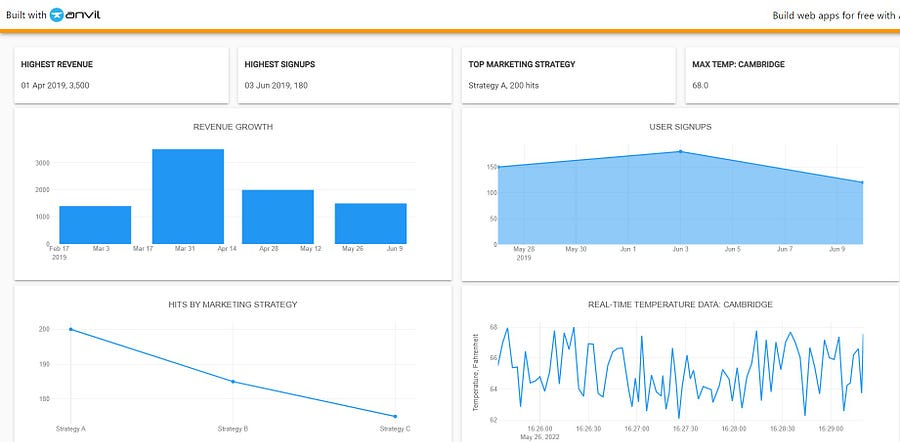Select the TOP MARKETING STRATEGY heading

pos(522,64)
